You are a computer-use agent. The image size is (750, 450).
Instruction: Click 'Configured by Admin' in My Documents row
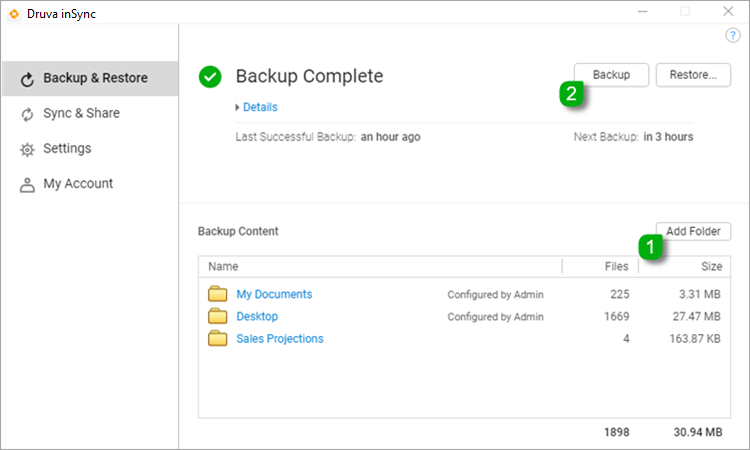[496, 295]
